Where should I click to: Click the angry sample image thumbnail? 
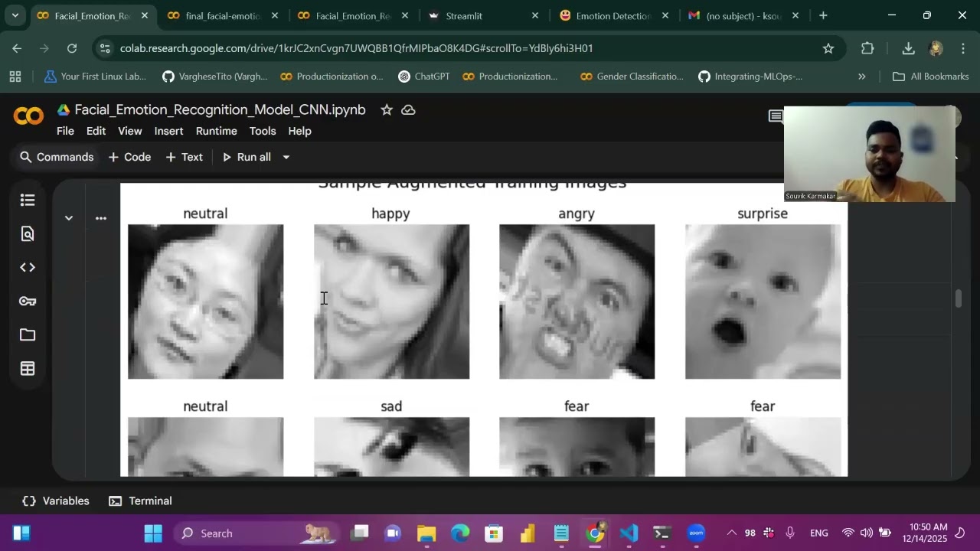pyautogui.click(x=577, y=302)
